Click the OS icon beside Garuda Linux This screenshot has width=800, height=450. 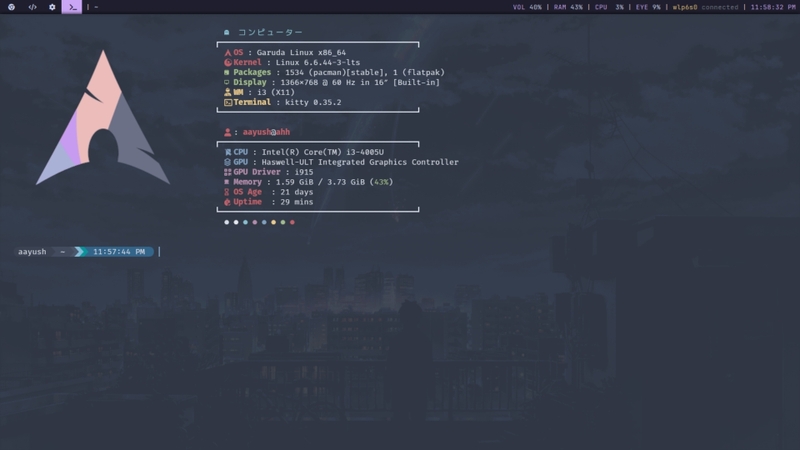coord(228,53)
